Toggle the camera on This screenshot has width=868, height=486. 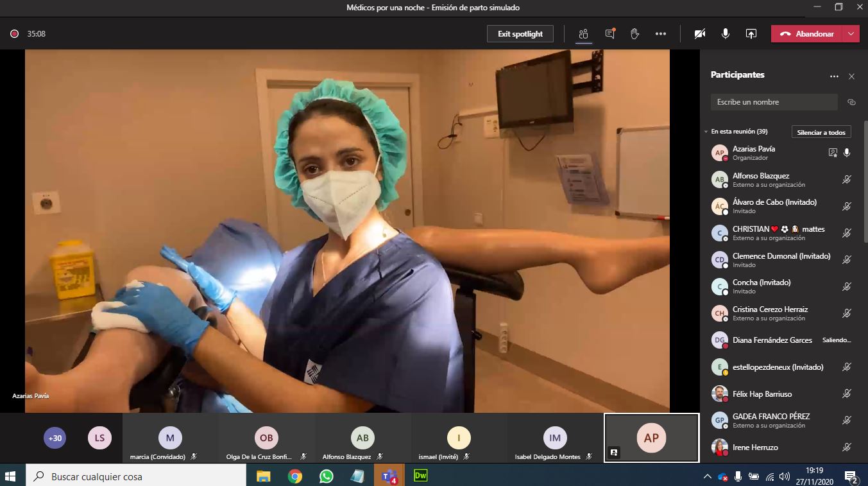click(x=700, y=34)
